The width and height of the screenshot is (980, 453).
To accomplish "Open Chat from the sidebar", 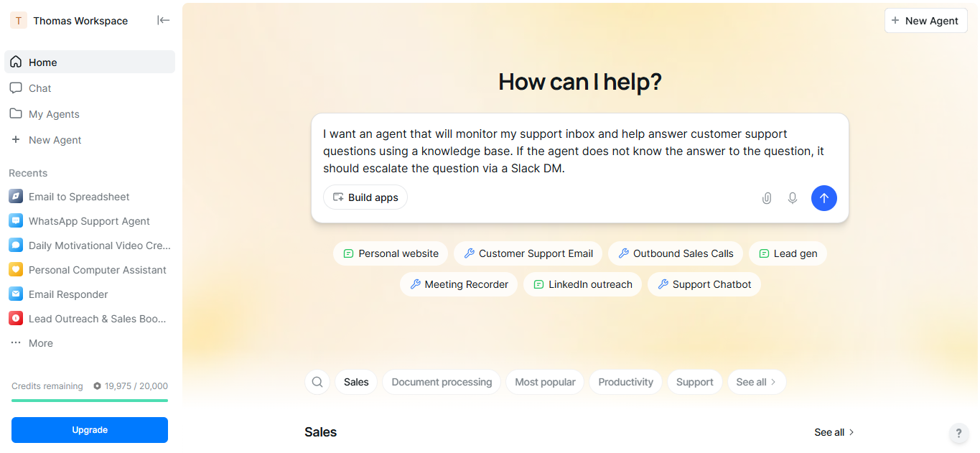I will click(x=39, y=88).
